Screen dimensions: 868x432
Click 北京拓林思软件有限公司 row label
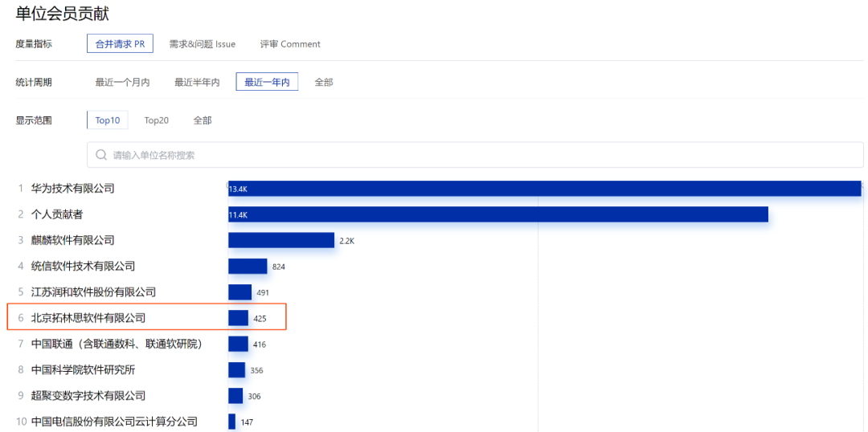[x=88, y=318]
